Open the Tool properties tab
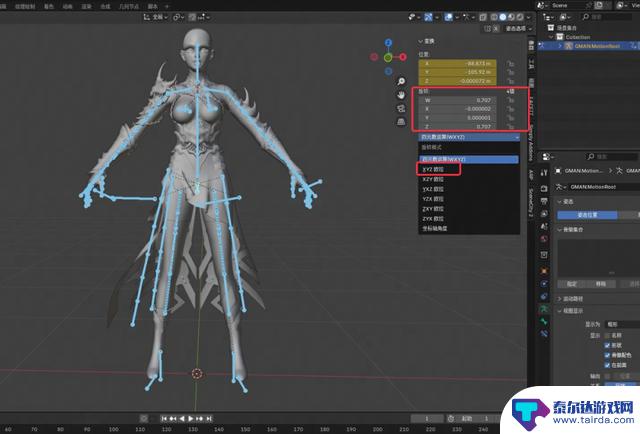Screen dimensions: 640x434 [x=544, y=173]
